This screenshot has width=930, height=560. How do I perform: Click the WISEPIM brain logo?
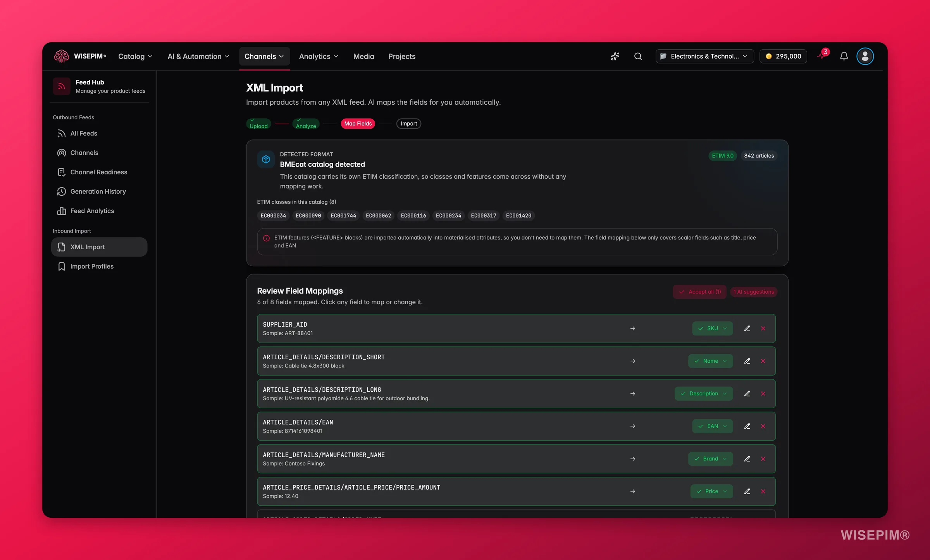(x=61, y=56)
